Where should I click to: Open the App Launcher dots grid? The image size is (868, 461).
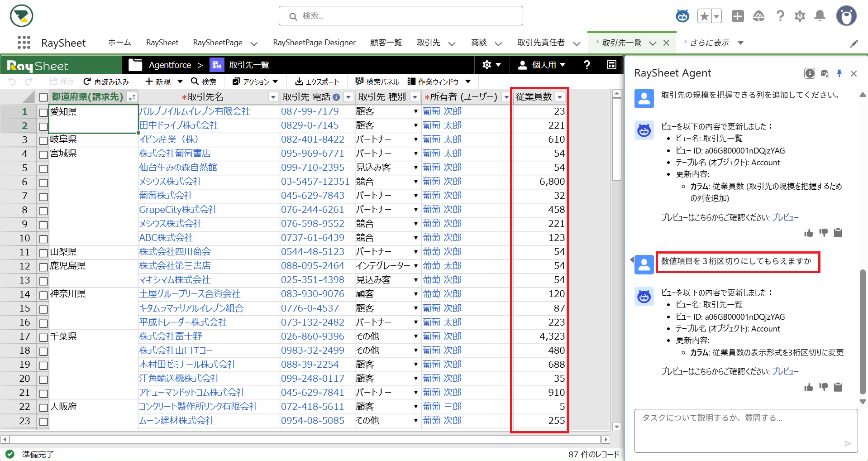point(24,43)
